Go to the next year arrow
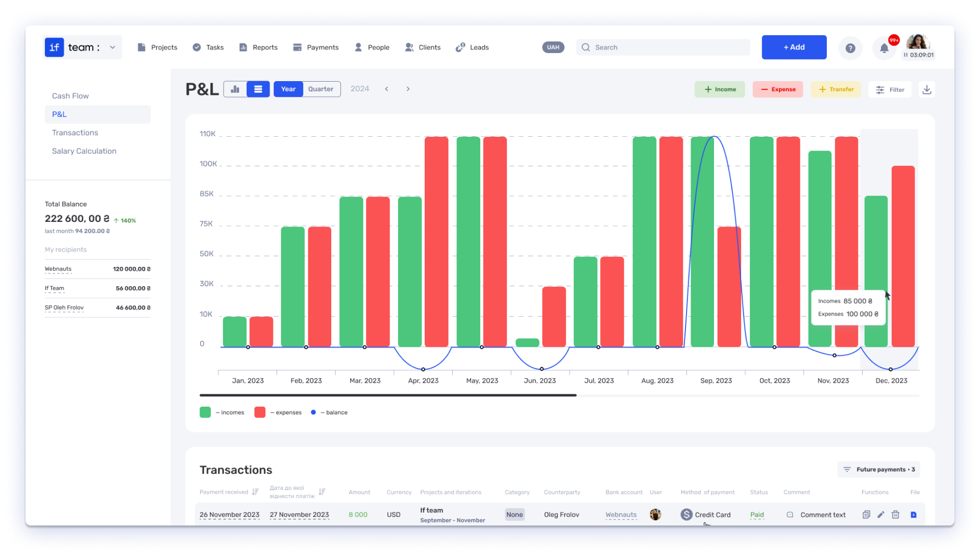 pos(408,89)
